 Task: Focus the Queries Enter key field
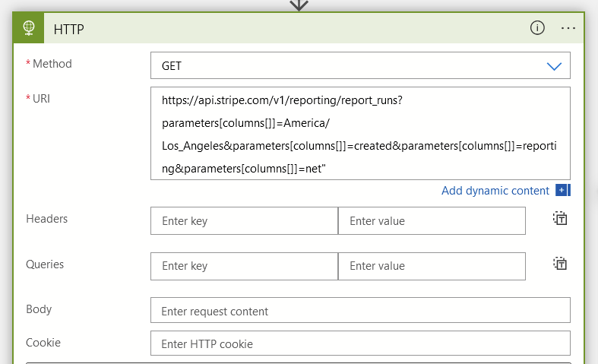(x=244, y=266)
